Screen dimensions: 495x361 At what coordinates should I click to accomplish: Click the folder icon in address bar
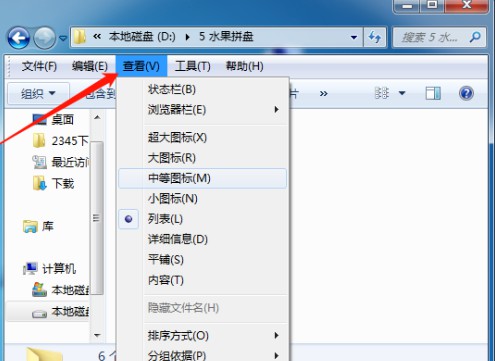(x=80, y=37)
